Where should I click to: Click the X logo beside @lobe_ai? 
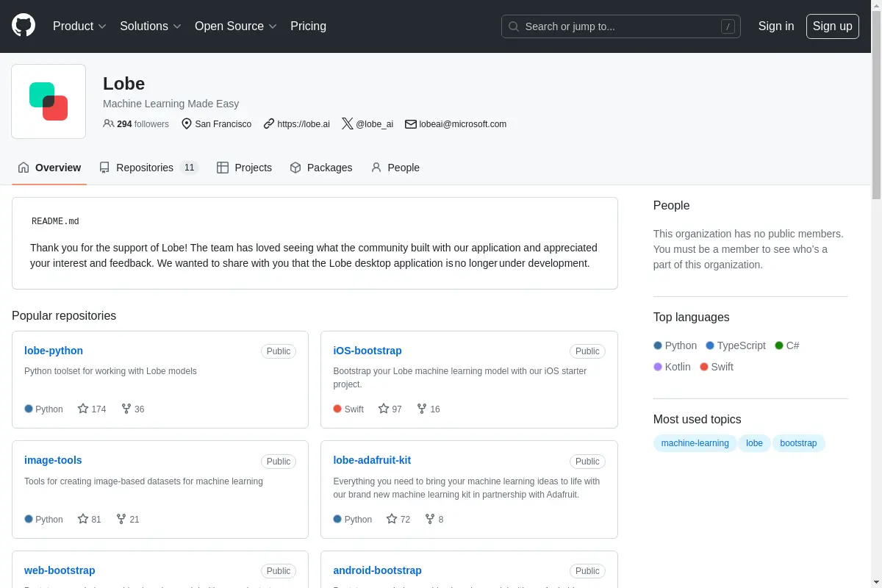[x=347, y=123]
